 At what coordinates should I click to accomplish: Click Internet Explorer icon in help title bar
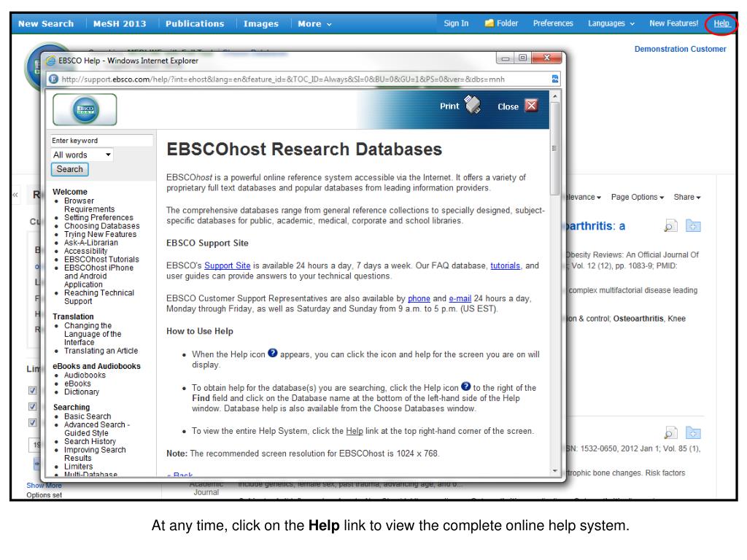(50, 61)
